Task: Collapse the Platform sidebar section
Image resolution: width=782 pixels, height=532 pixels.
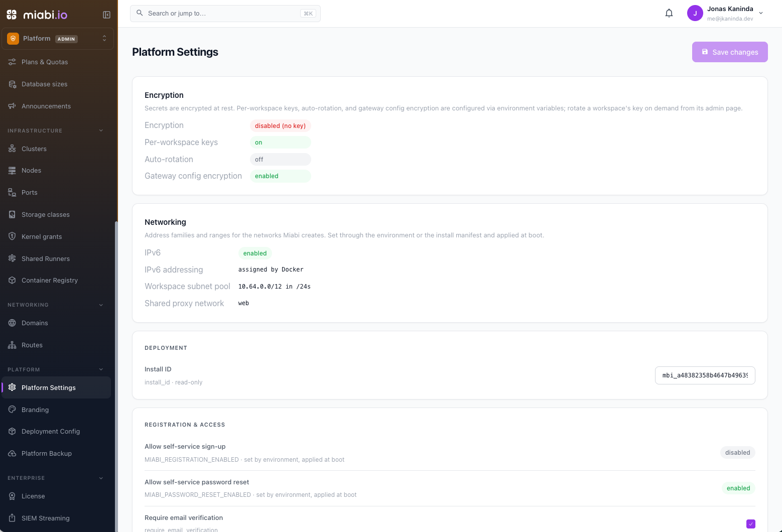Action: pyautogui.click(x=101, y=370)
